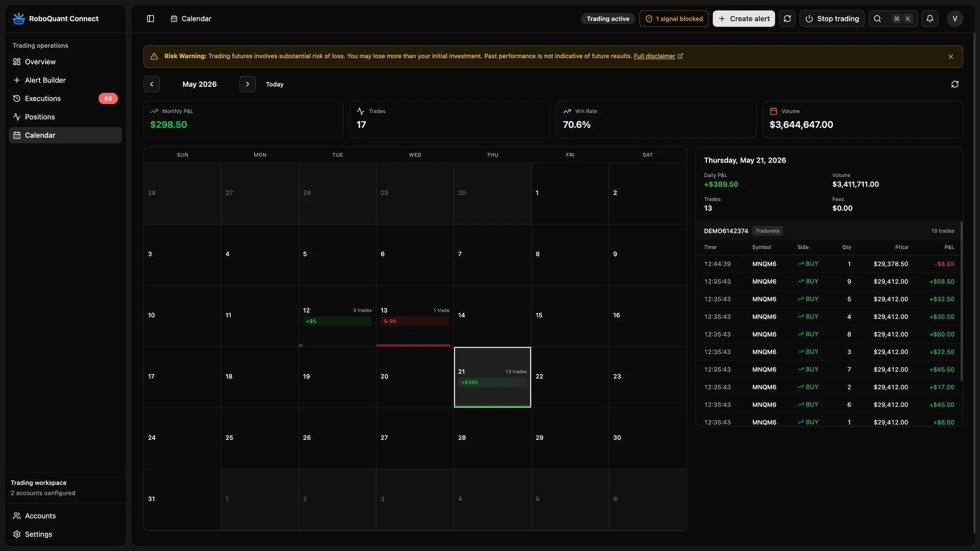Screen dimensions: 980x551
Task: Click the Tradovate broker tag
Action: pyautogui.click(x=767, y=231)
